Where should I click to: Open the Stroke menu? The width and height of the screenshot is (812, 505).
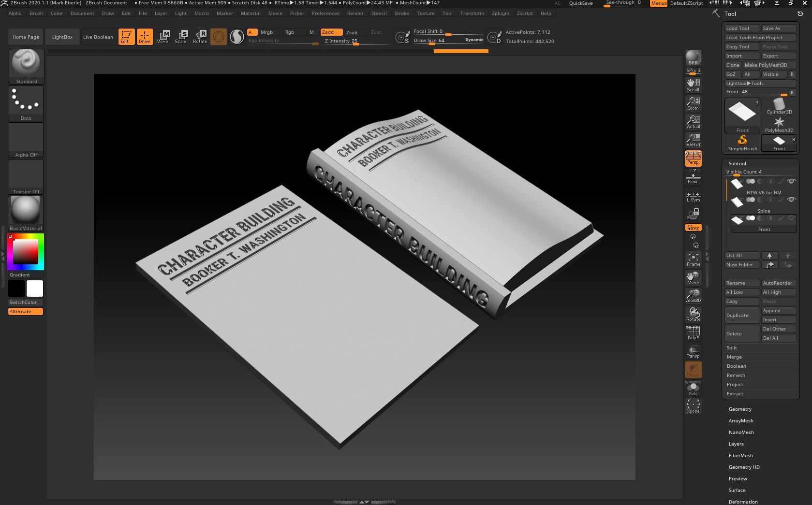point(401,14)
